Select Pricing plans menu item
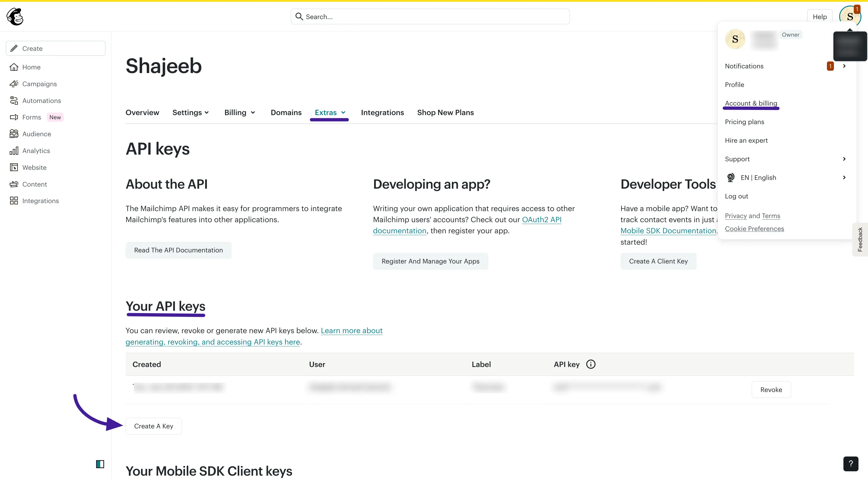 [744, 122]
